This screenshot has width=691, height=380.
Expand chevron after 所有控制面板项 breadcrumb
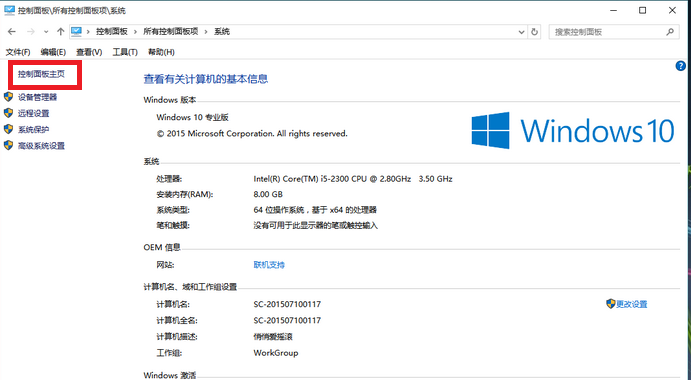(x=206, y=32)
